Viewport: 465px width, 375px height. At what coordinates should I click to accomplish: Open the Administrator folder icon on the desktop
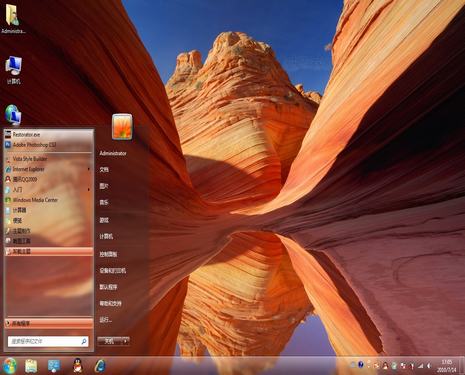click(13, 19)
